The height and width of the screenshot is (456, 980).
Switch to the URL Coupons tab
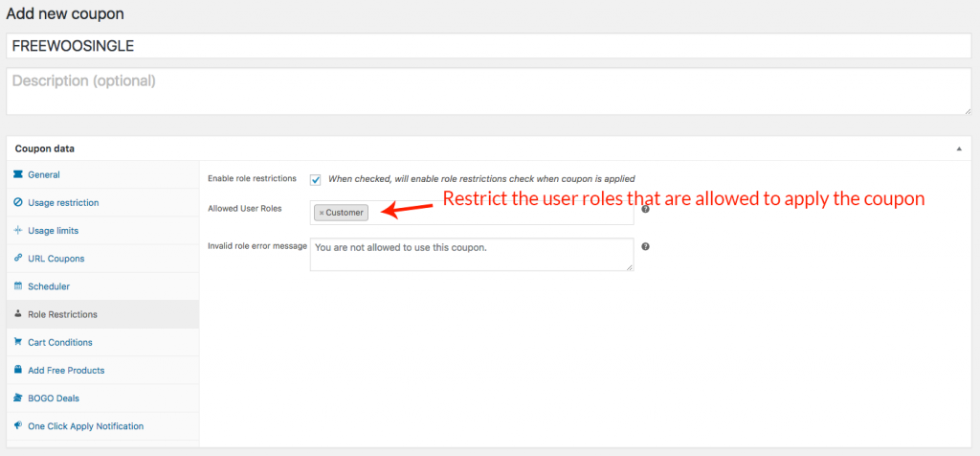[x=103, y=259]
